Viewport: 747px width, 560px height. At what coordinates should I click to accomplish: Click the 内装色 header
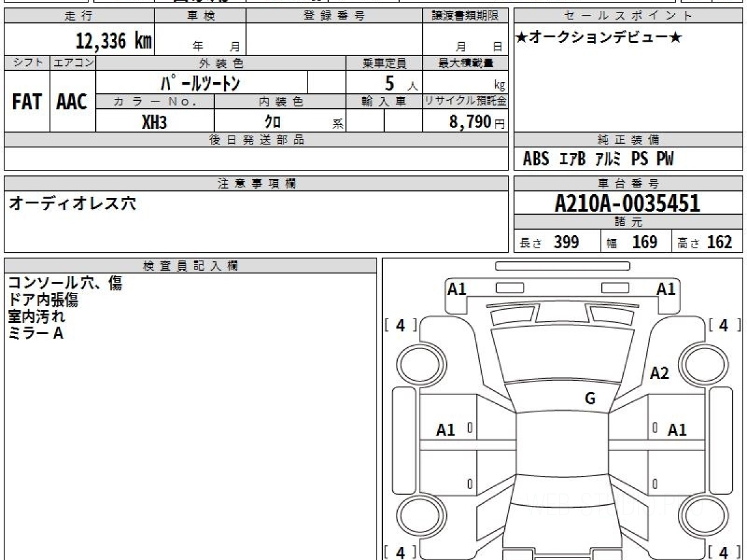(x=280, y=101)
